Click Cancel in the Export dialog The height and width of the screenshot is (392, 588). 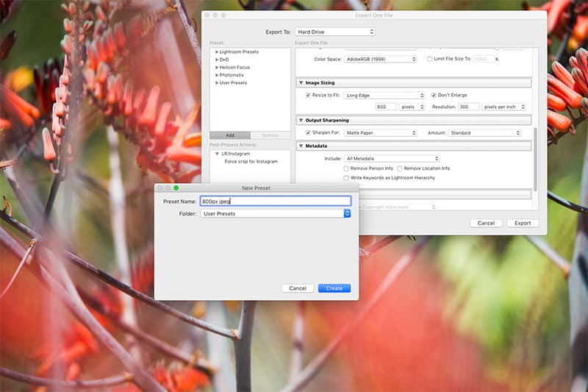click(486, 223)
